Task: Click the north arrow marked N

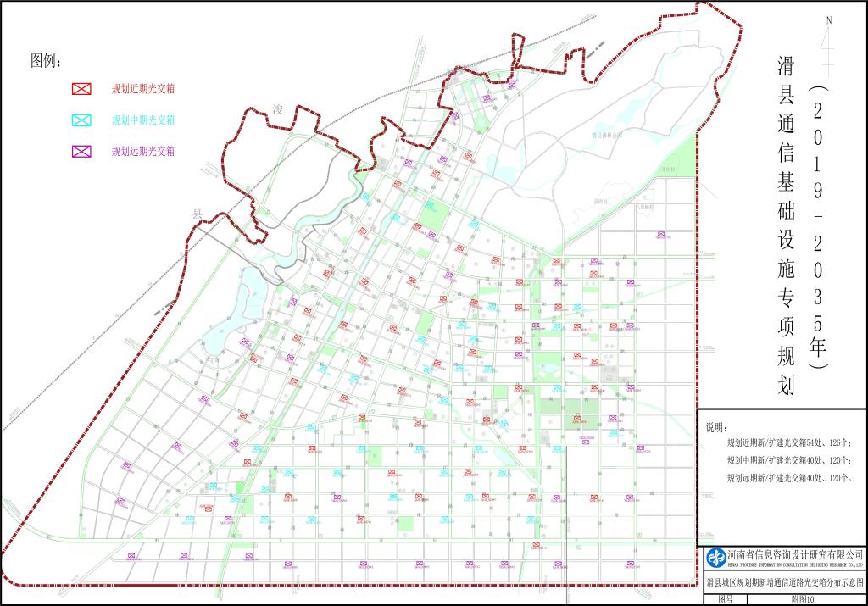Action: pos(828,47)
